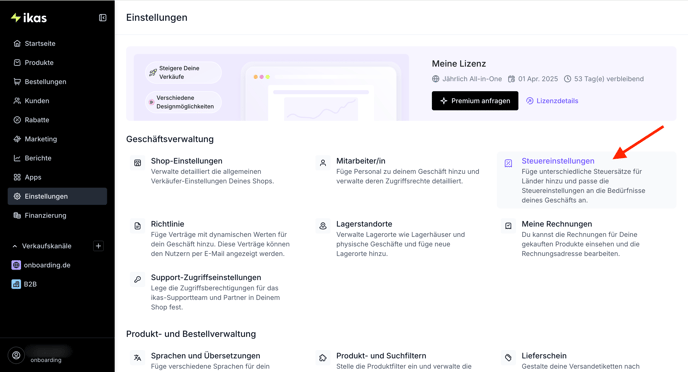Image resolution: width=688 pixels, height=372 pixels.
Task: Open the Steuereinstellungen link
Action: [558, 161]
